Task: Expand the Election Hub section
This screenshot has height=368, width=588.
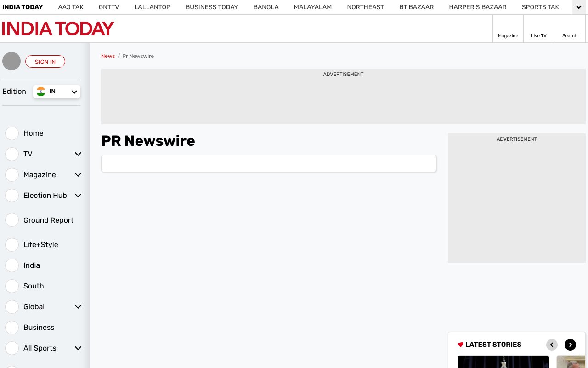Action: tap(78, 195)
